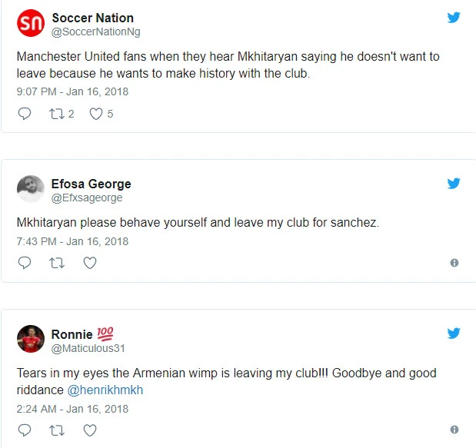The image size is (476, 448).
Task: Click Twitter bird icon on Soccer Nation tweet
Action: click(454, 18)
